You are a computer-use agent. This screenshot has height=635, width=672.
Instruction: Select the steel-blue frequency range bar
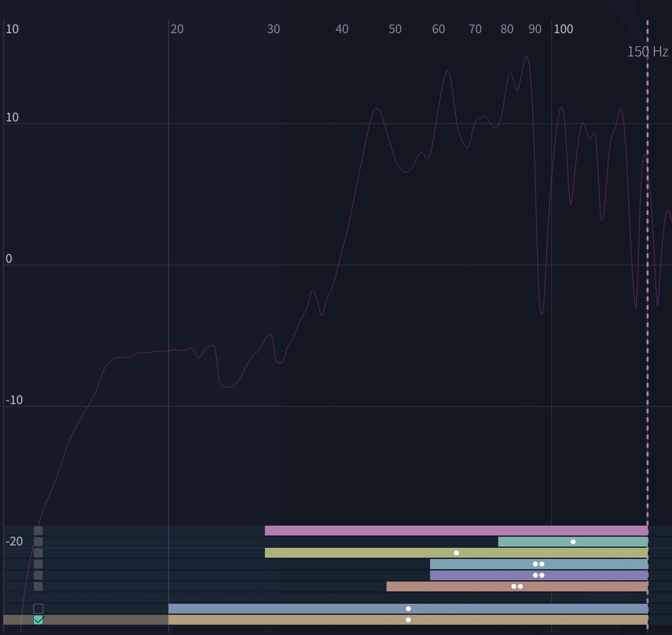[x=539, y=564]
